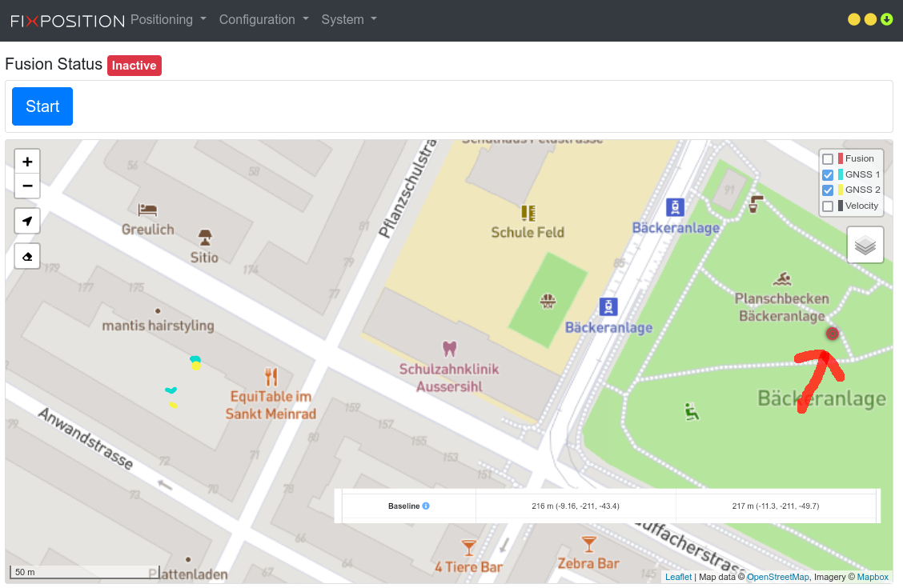Viewport: 903px width, 588px height.
Task: Click the green download status indicator
Action: (x=886, y=19)
